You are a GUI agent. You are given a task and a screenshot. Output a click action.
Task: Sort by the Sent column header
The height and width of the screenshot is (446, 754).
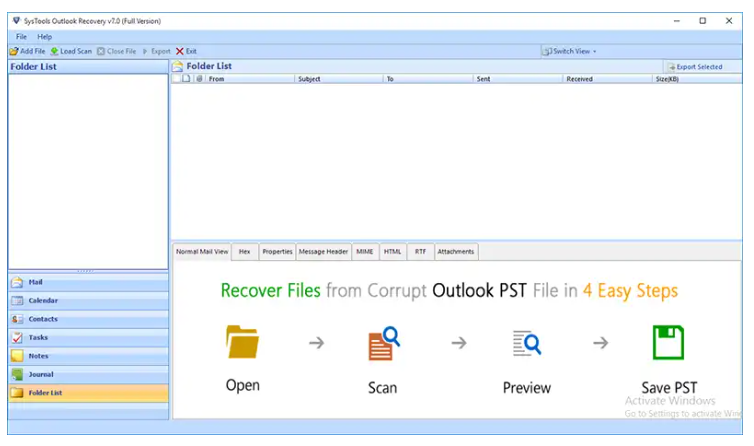pyautogui.click(x=517, y=79)
